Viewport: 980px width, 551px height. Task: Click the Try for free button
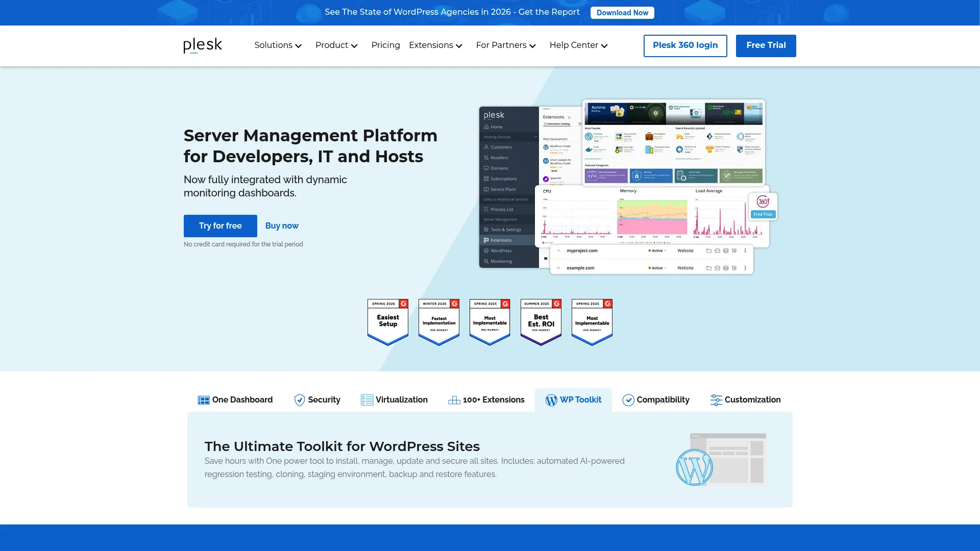click(x=220, y=226)
